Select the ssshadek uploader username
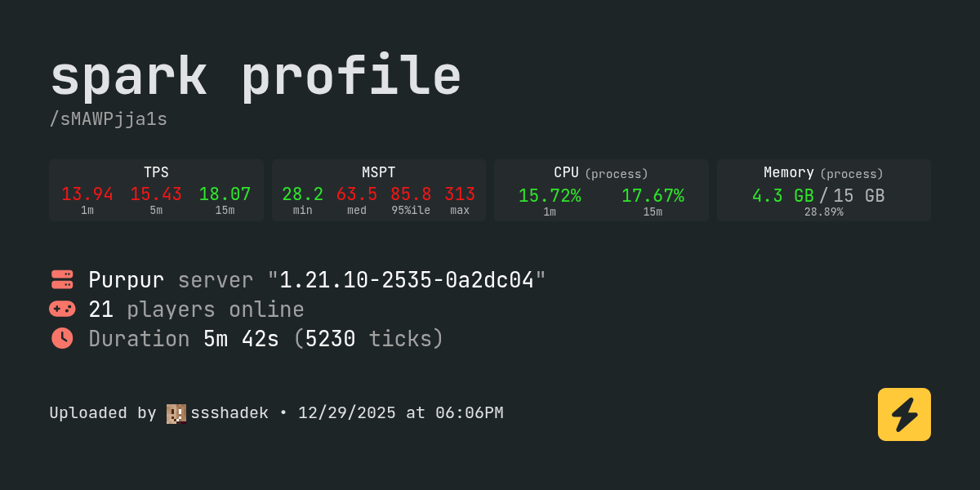Viewport: 980px width, 490px height. [x=229, y=413]
